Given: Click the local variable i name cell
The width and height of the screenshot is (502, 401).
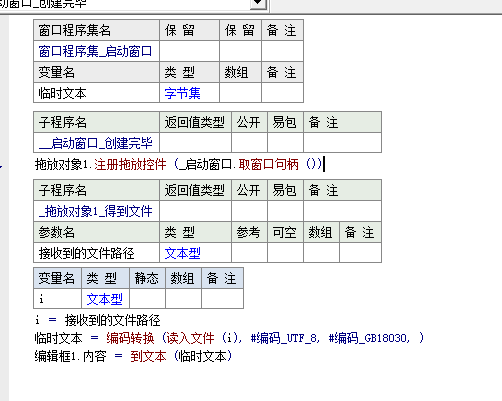Looking at the screenshot, I should pos(57,299).
